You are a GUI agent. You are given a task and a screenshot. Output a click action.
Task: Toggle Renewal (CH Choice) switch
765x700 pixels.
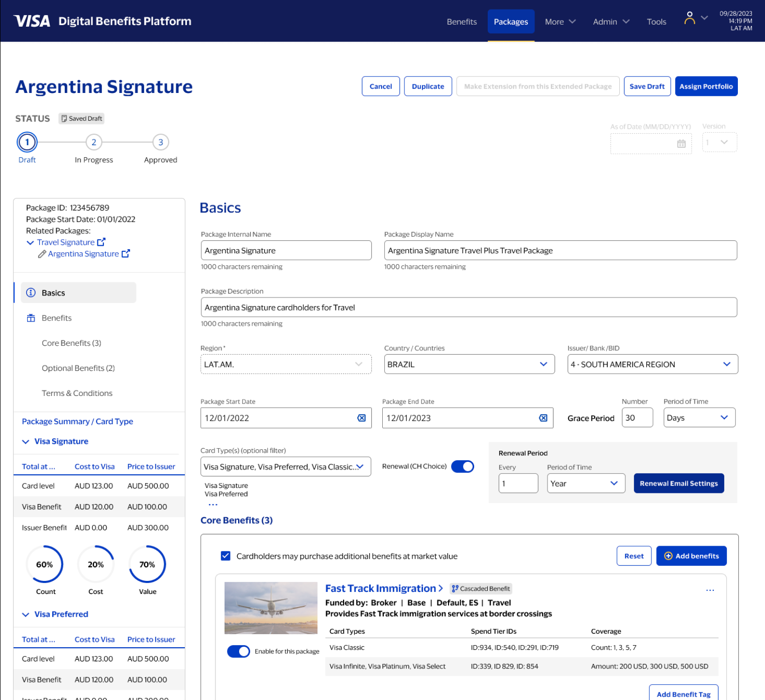[462, 466]
